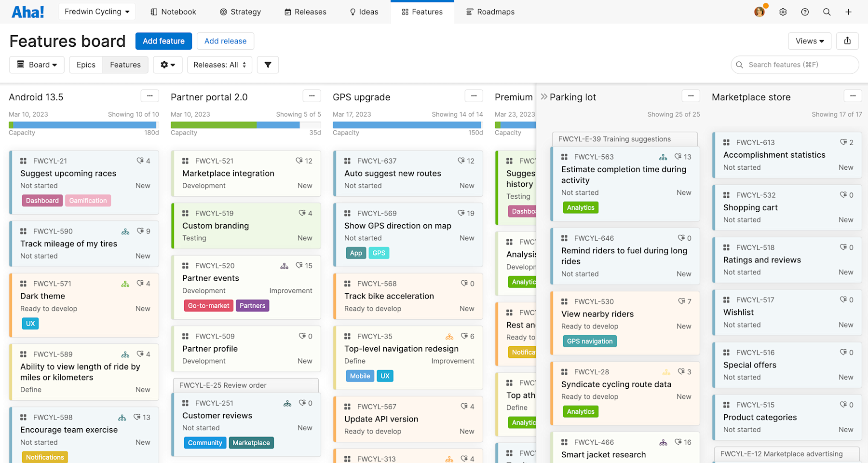Open the Strategy section

click(240, 12)
